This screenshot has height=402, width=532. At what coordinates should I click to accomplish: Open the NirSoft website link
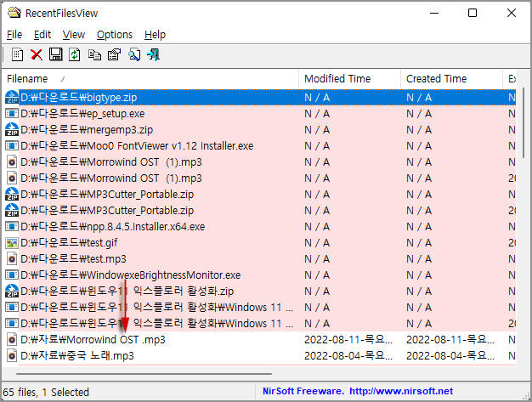tap(401, 391)
